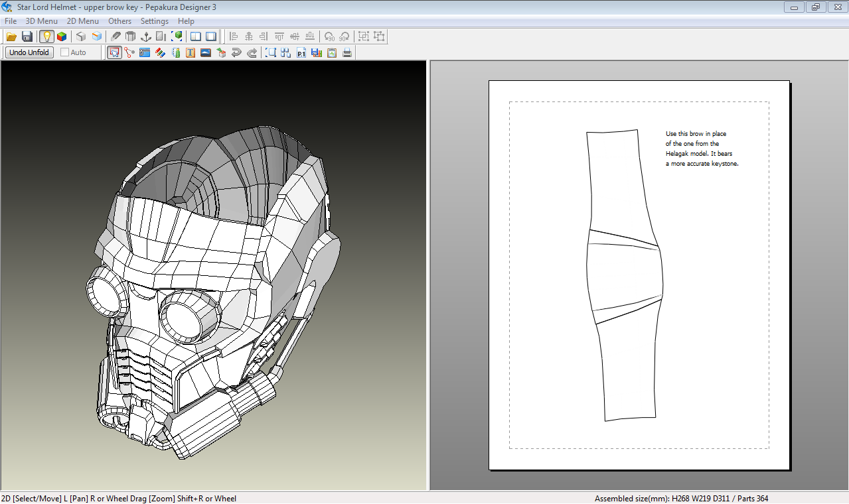The width and height of the screenshot is (849, 504).
Task: Select the unfolded brow pattern piece
Action: pos(625,275)
